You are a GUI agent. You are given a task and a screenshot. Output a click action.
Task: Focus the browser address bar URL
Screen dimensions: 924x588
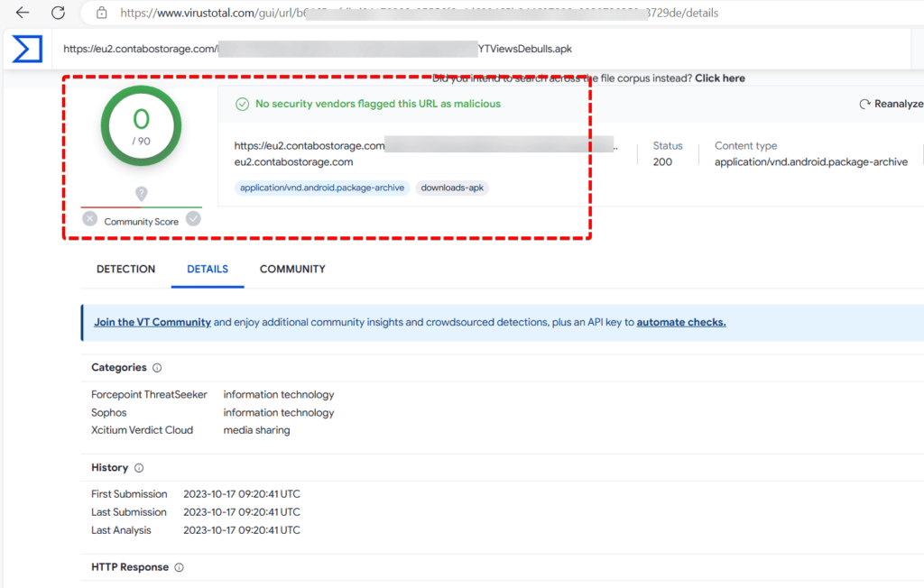[x=419, y=13]
